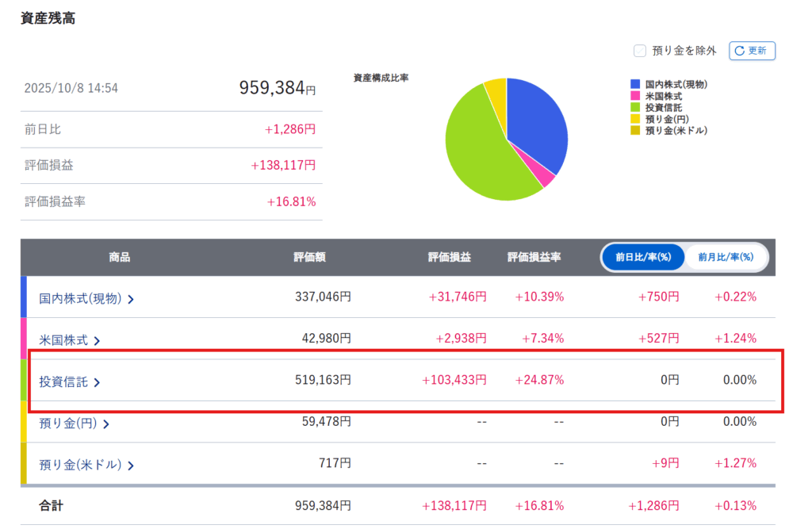Click the refresh icon in 更新 button

(x=739, y=51)
